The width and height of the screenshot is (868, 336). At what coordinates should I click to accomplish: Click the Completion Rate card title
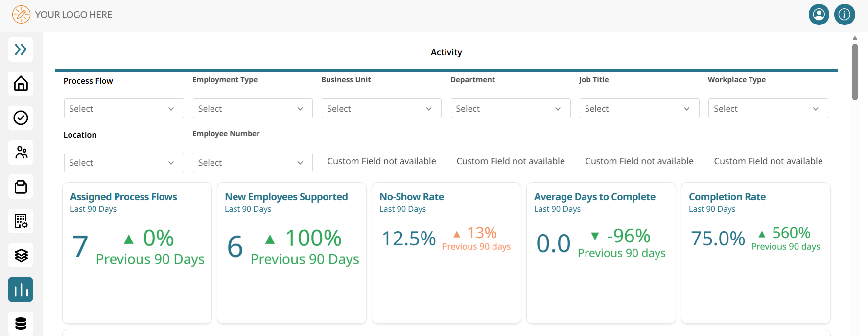[727, 197]
